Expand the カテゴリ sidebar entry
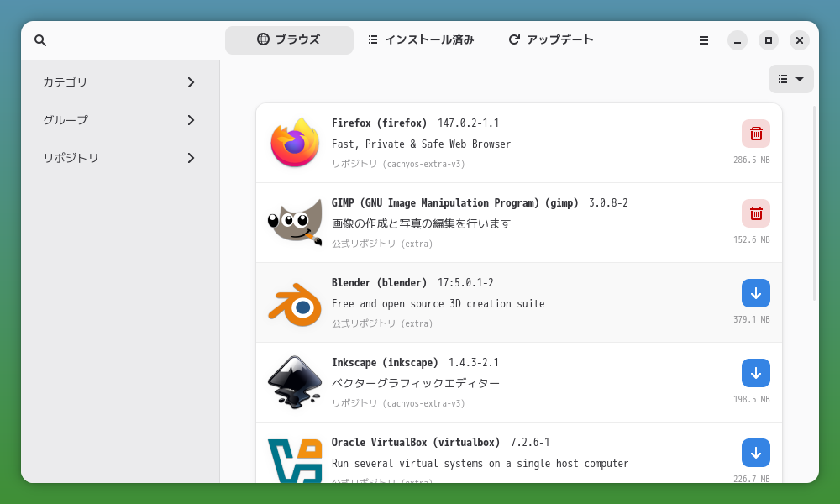840x504 pixels. pos(120,82)
